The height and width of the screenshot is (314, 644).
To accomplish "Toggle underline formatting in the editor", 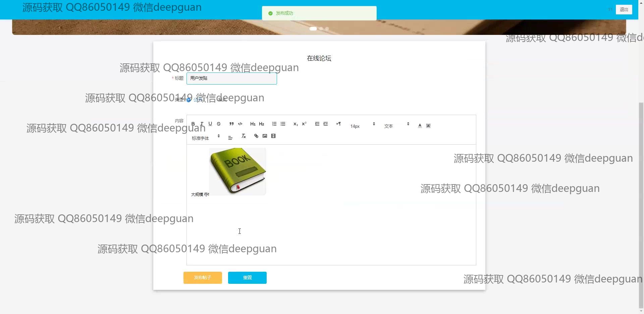I will point(210,124).
